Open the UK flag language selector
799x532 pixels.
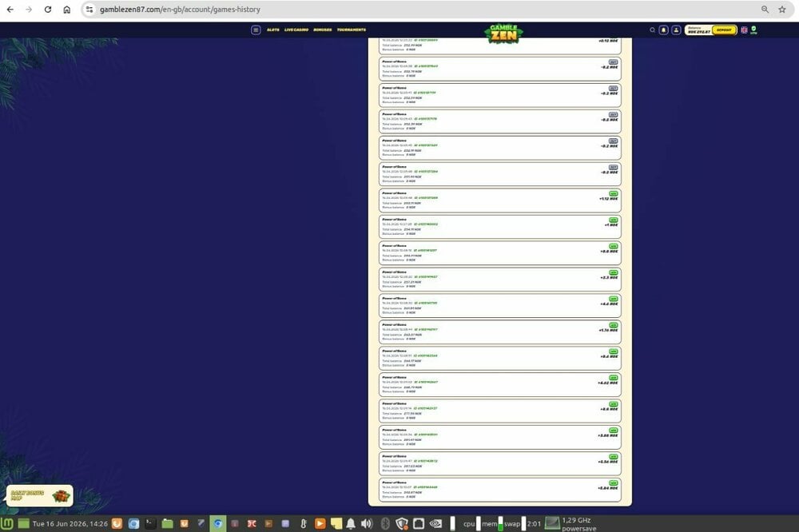pyautogui.click(x=744, y=30)
